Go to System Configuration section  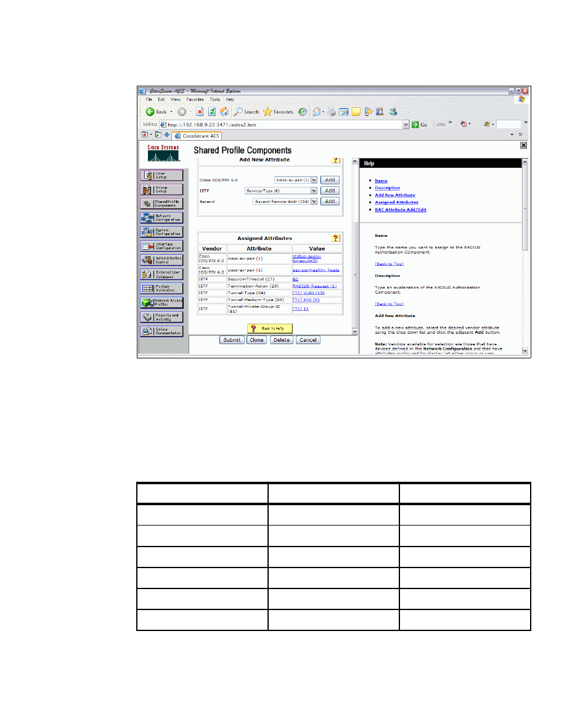[161, 232]
